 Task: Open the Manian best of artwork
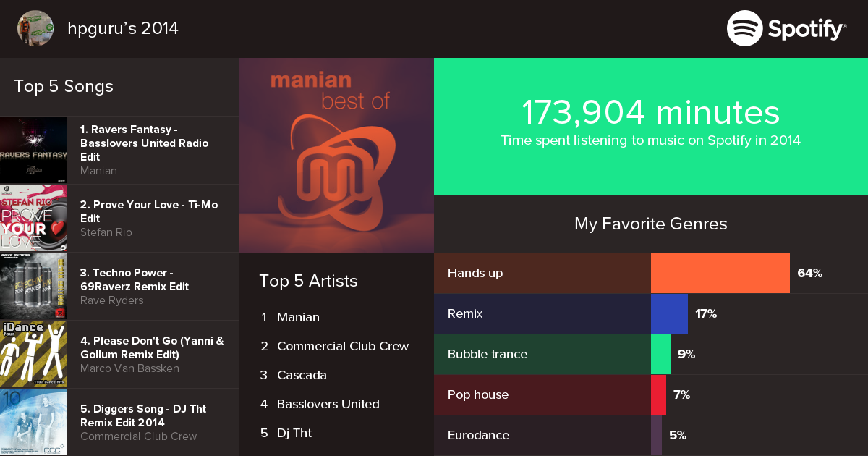[336, 155]
